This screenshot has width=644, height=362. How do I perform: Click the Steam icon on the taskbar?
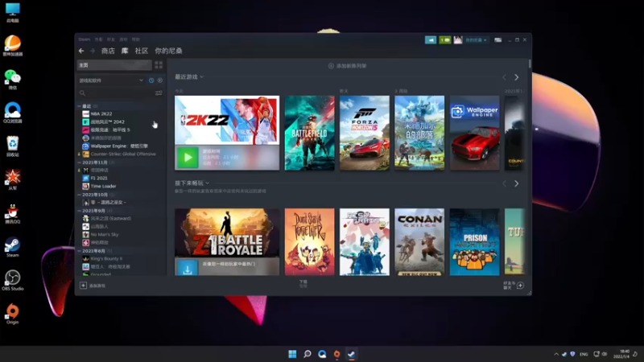(x=351, y=354)
